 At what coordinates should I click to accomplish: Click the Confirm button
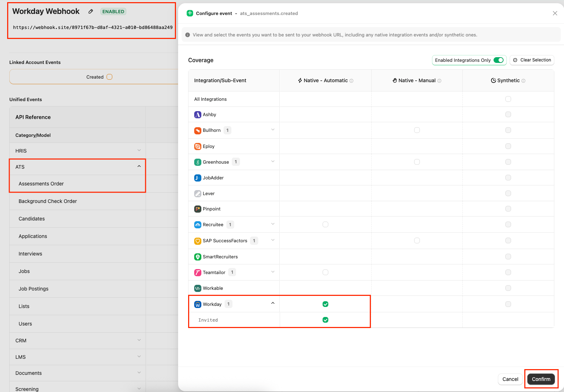coord(541,379)
